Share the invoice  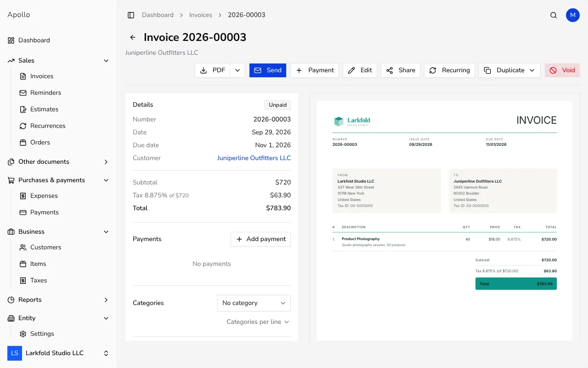[401, 70]
